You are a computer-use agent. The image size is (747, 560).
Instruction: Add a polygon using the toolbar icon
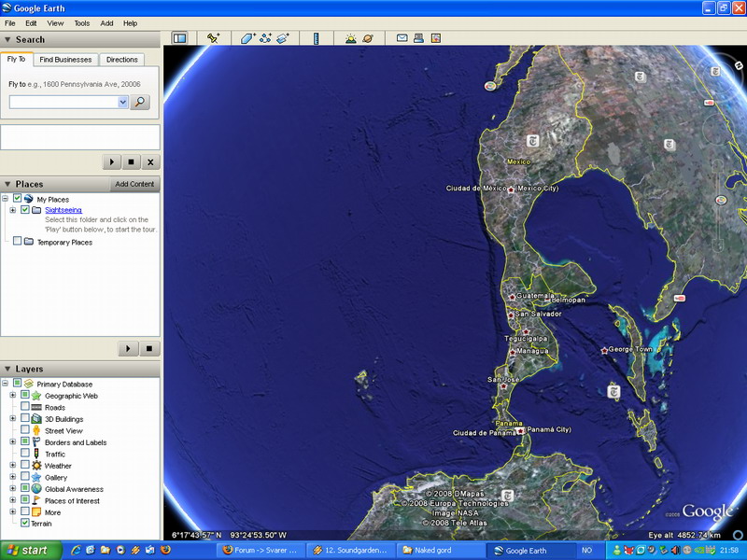click(x=247, y=38)
